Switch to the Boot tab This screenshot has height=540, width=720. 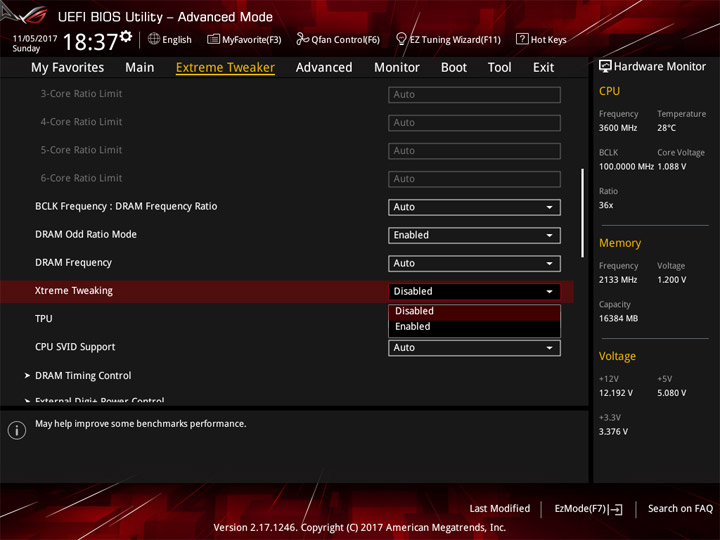click(454, 68)
